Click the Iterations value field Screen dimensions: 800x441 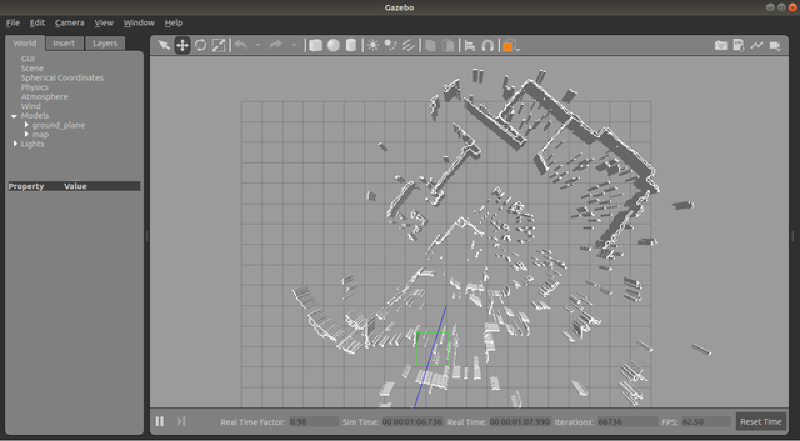coord(628,422)
